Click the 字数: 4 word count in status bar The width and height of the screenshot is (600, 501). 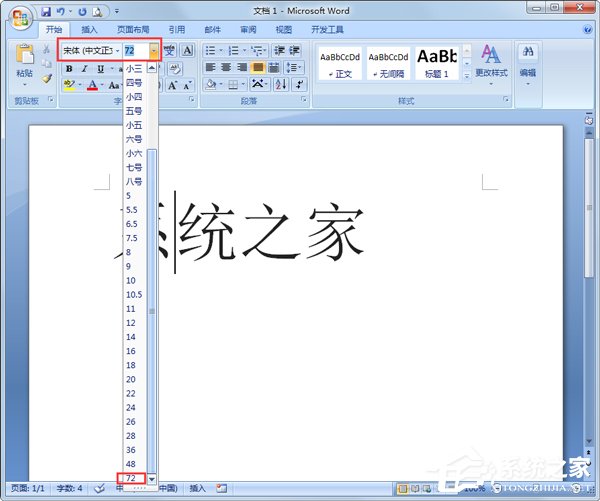pos(68,488)
